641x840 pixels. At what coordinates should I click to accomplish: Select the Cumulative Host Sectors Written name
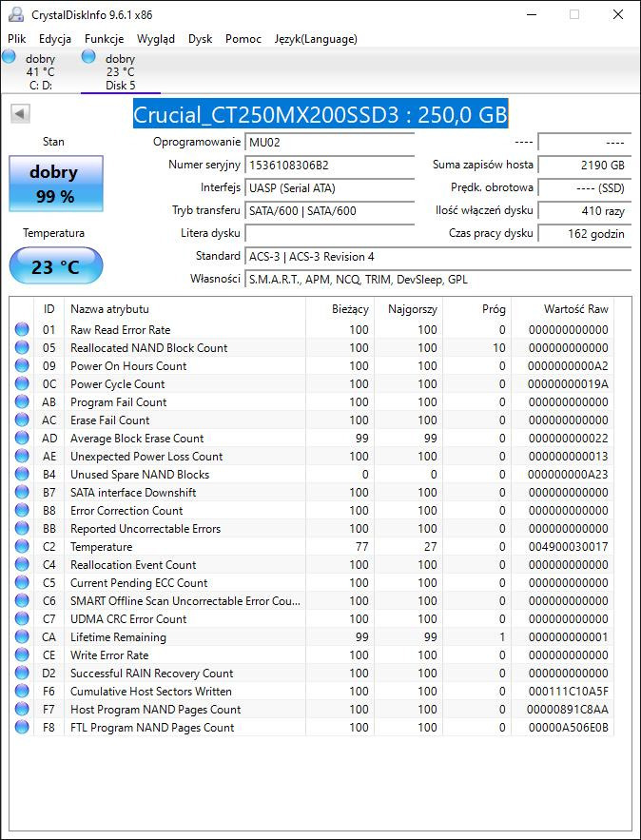[151, 692]
